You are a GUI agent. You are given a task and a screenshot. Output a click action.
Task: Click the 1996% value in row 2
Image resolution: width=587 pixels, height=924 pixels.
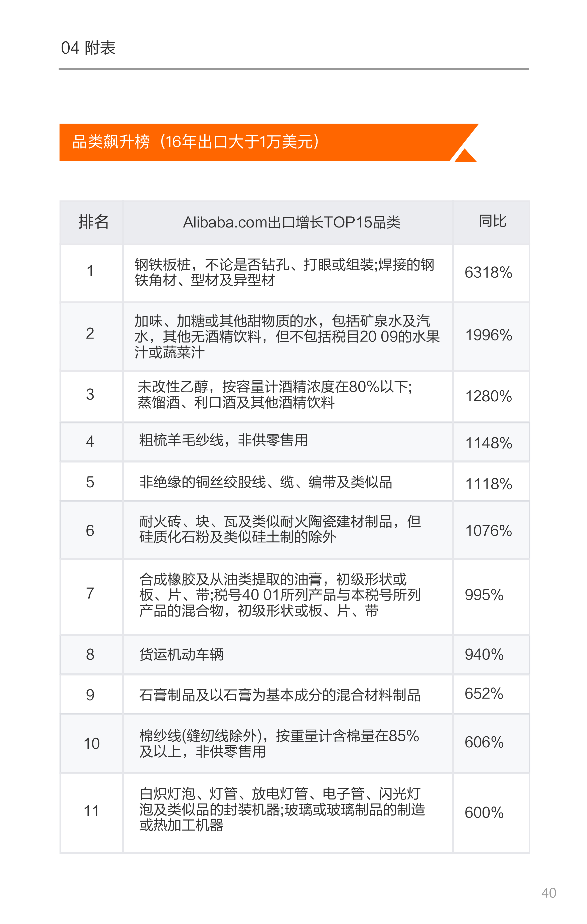(x=488, y=335)
